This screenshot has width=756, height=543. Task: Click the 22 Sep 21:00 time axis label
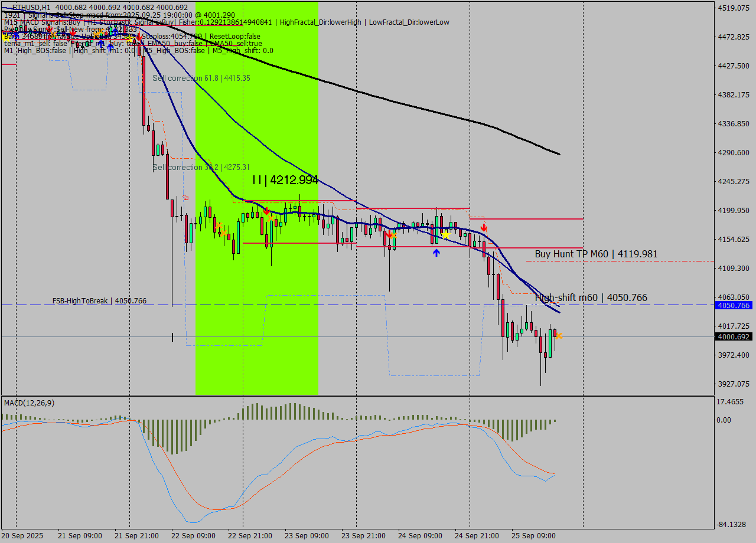coord(250,536)
